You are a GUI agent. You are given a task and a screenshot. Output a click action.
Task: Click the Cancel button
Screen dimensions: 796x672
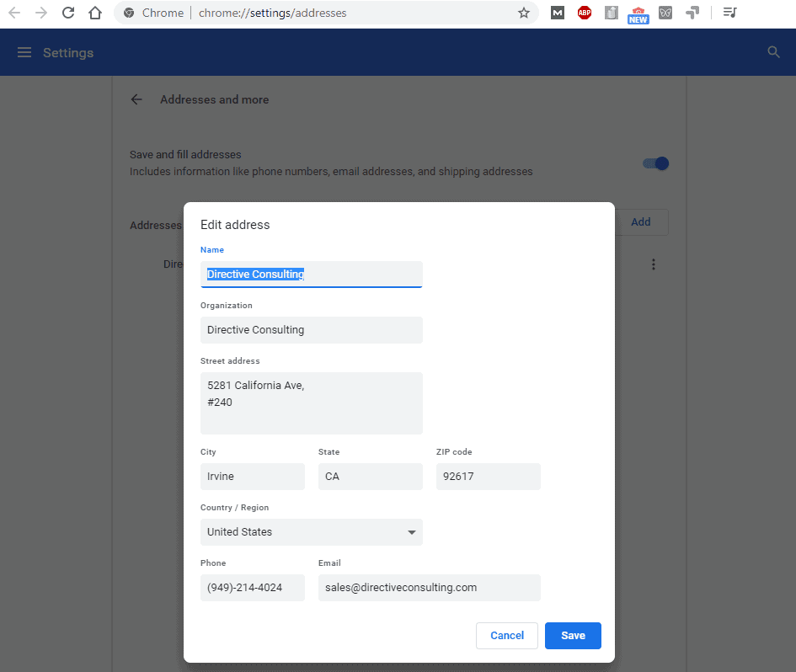[x=506, y=636]
